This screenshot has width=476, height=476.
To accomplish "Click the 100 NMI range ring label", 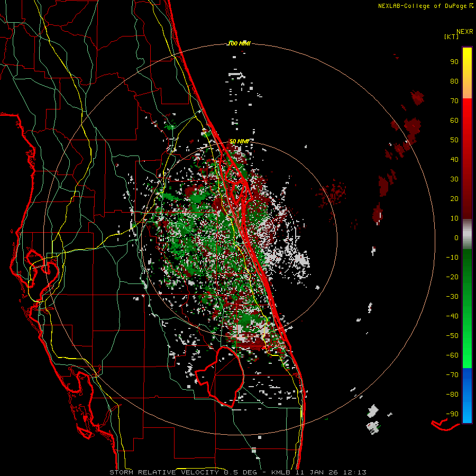I will (x=239, y=44).
